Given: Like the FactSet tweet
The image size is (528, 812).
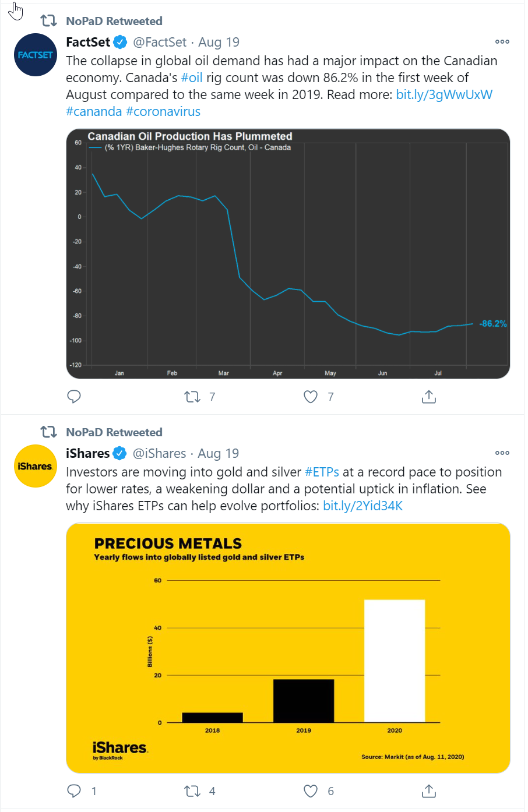Looking at the screenshot, I should (x=311, y=397).
